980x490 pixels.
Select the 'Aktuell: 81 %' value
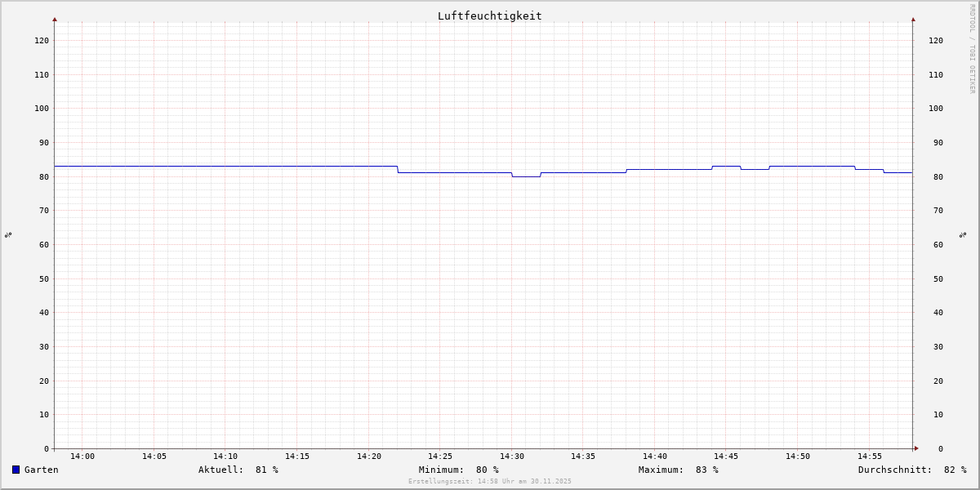click(x=238, y=470)
